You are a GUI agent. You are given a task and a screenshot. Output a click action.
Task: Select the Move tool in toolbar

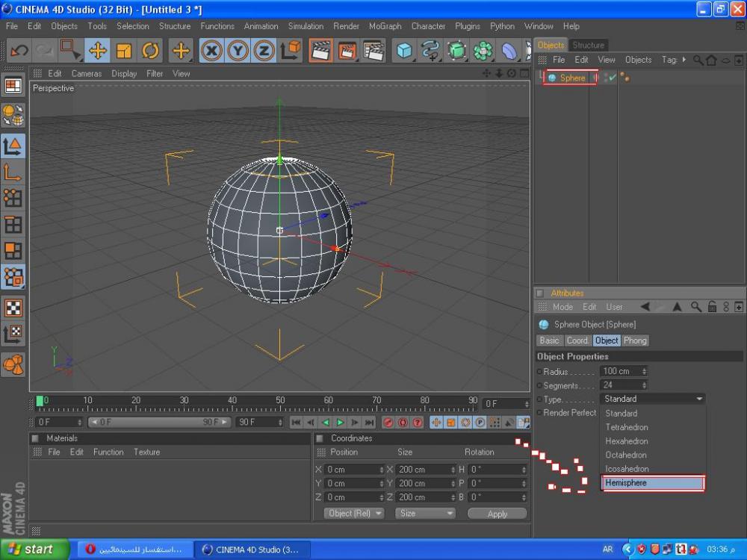tap(98, 51)
